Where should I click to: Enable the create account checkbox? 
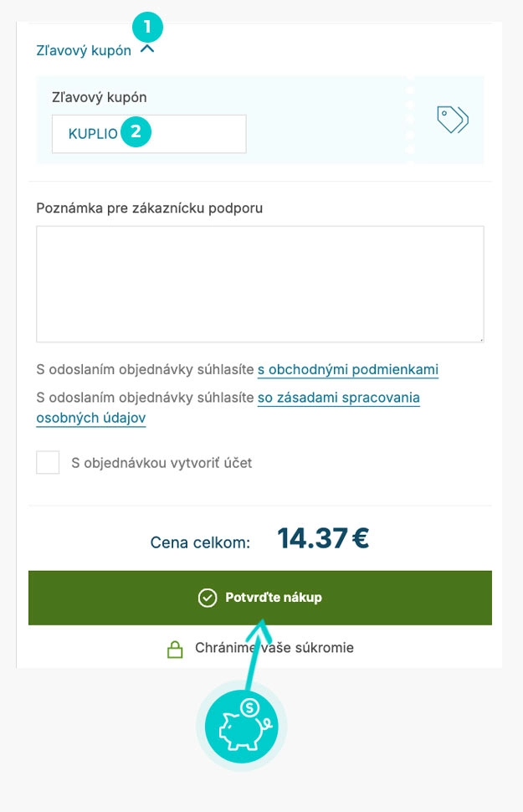(48, 462)
